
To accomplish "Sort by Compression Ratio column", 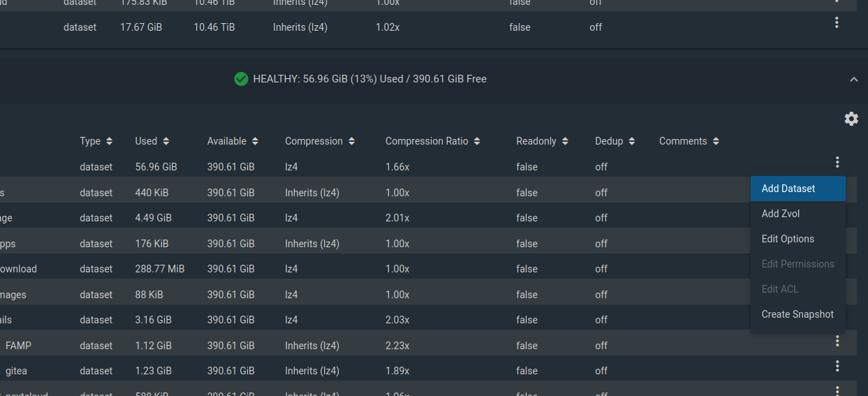I will click(x=433, y=141).
